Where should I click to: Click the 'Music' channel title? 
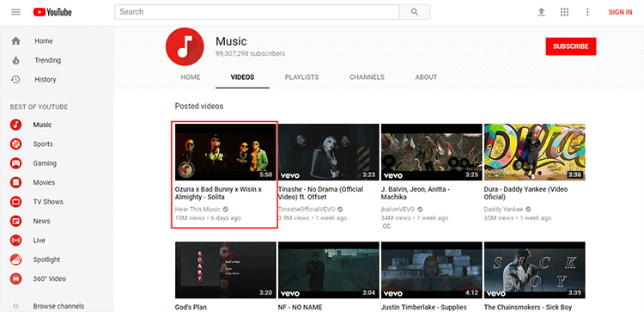[x=231, y=41]
